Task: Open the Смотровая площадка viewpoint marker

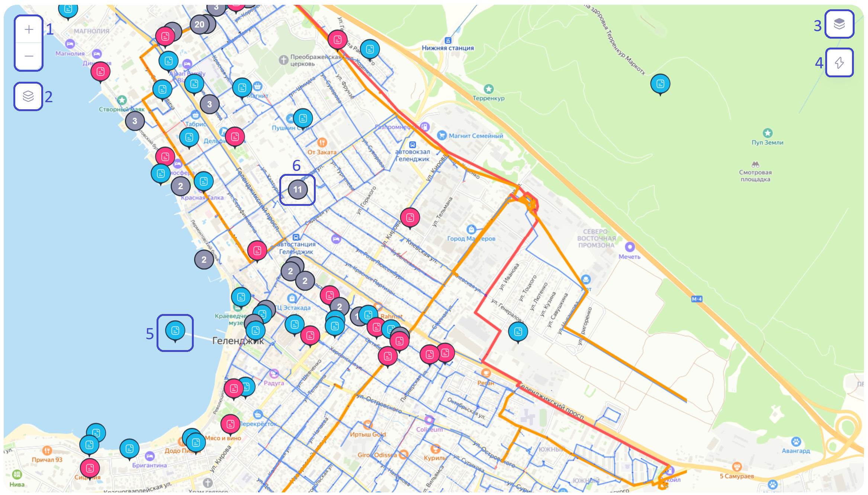Action: 755,164
